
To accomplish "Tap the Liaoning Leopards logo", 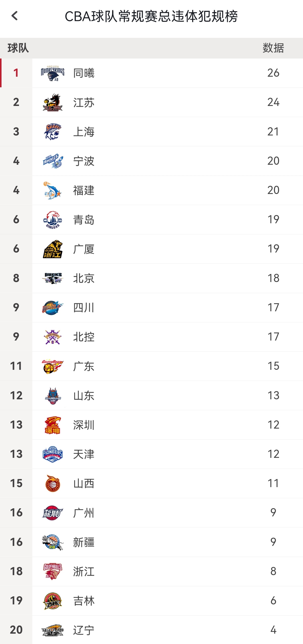I will tap(53, 630).
